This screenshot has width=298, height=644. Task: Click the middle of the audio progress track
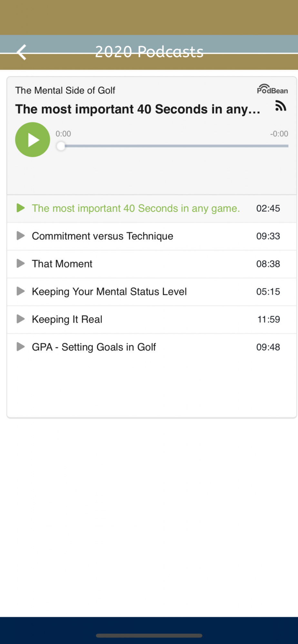[174, 146]
